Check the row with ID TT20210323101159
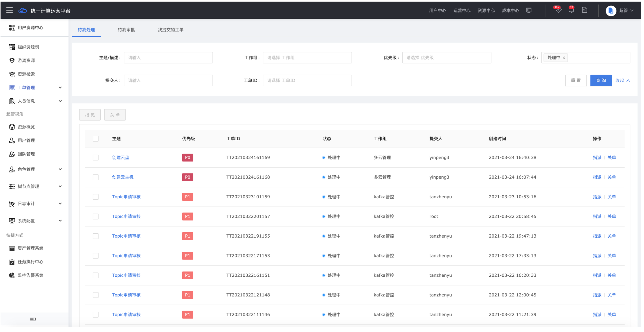The width and height of the screenshot is (644, 332). (96, 197)
